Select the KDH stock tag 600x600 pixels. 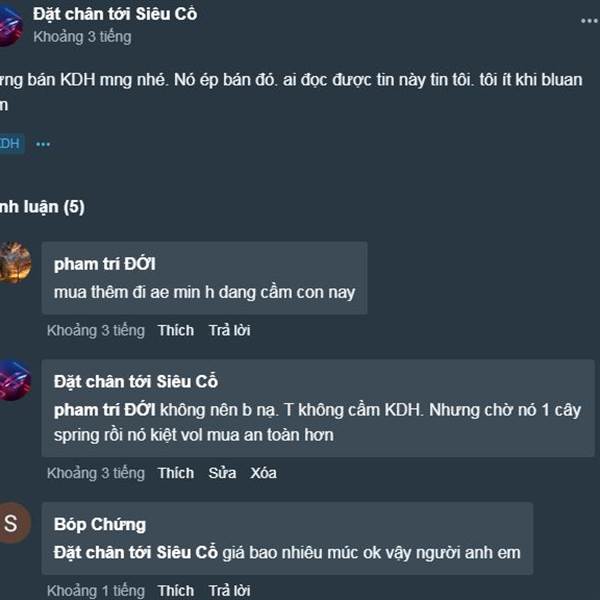click(10, 144)
